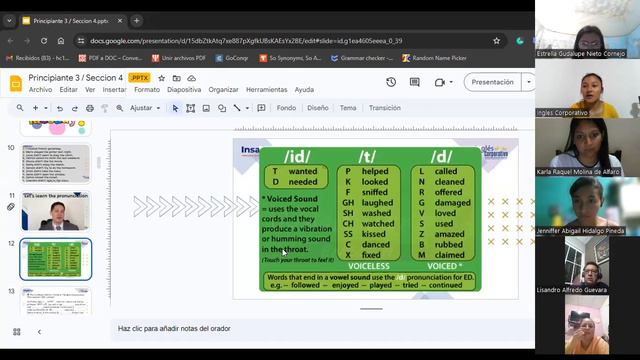Click the Tema button
The height and width of the screenshot is (360, 640).
click(348, 108)
